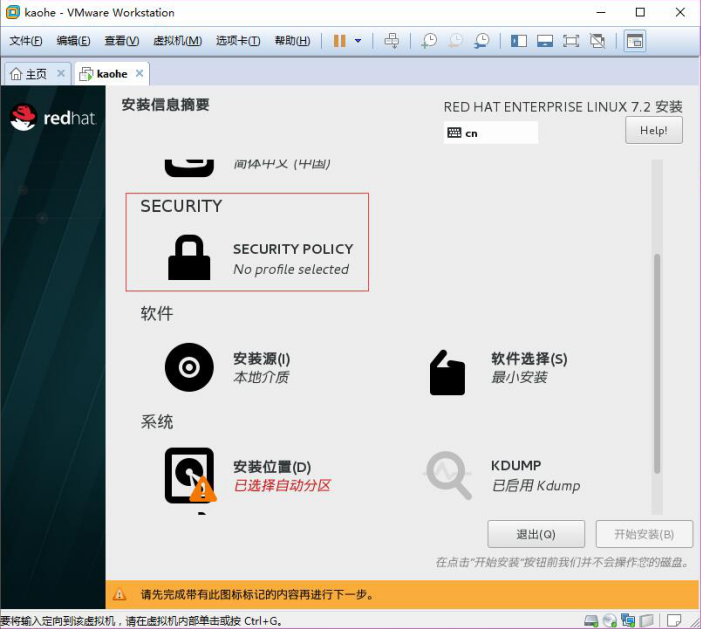
Task: Close the 主页 tab
Action: pos(61,73)
